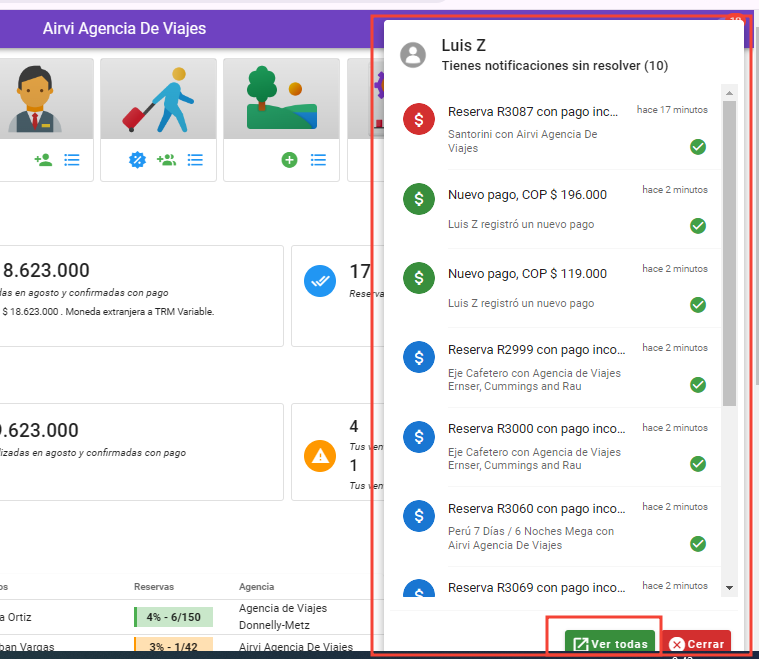Click the Luis Z user avatar
Viewport: 759px width, 659px height.
click(413, 54)
